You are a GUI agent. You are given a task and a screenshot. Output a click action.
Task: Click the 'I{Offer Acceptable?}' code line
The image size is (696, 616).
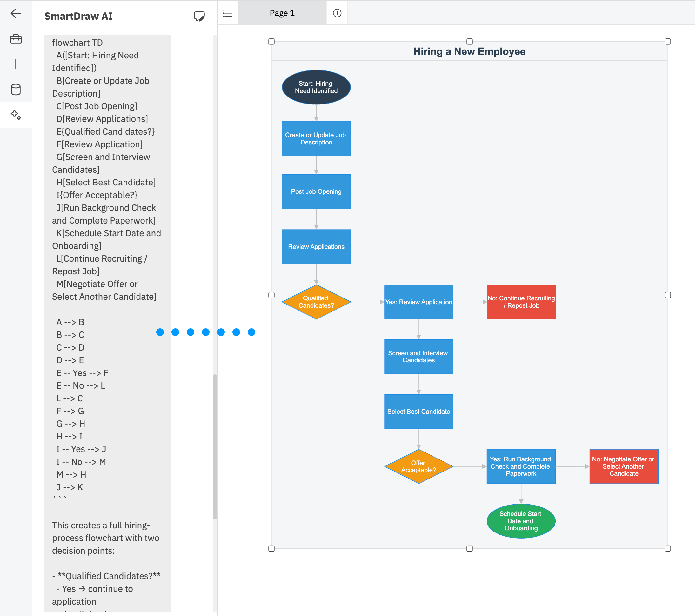click(x=97, y=195)
